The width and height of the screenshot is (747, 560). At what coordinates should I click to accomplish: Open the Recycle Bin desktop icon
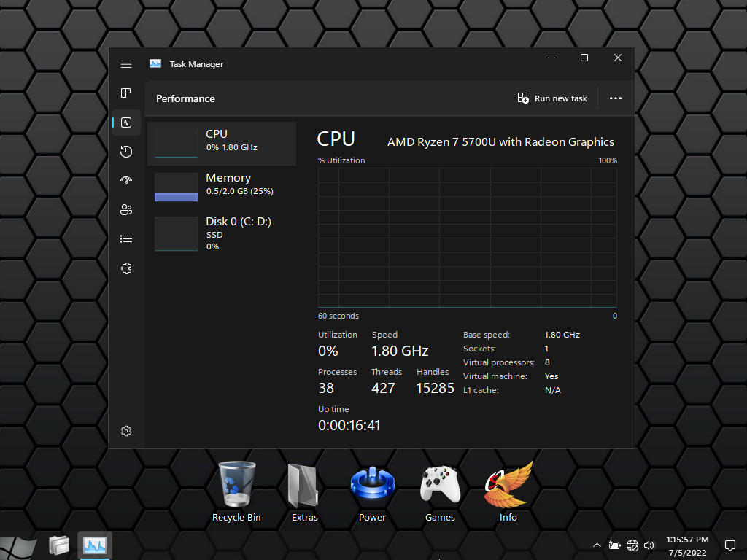236,492
